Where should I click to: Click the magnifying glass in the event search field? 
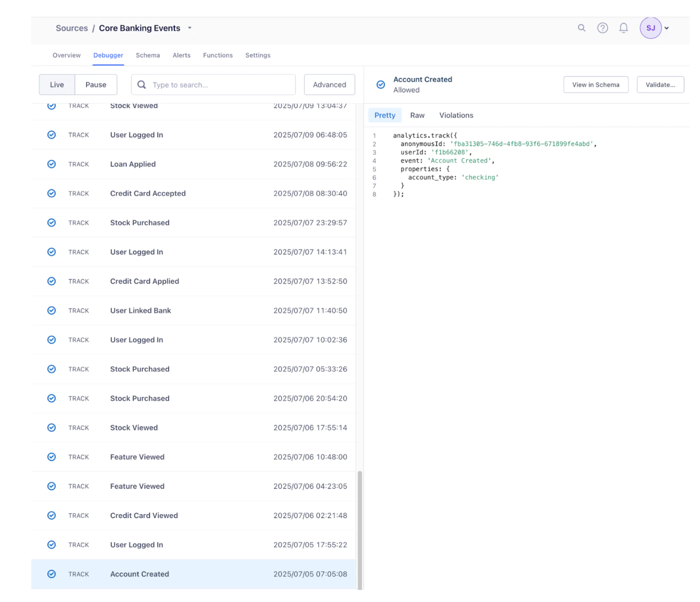pyautogui.click(x=141, y=84)
